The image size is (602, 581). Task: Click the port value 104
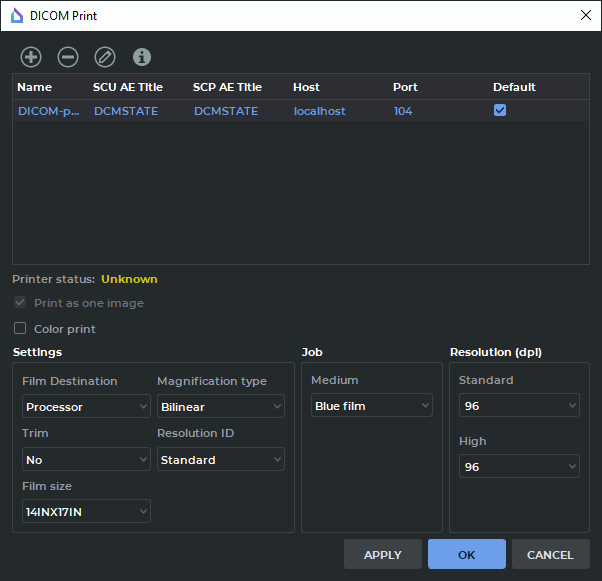[403, 111]
